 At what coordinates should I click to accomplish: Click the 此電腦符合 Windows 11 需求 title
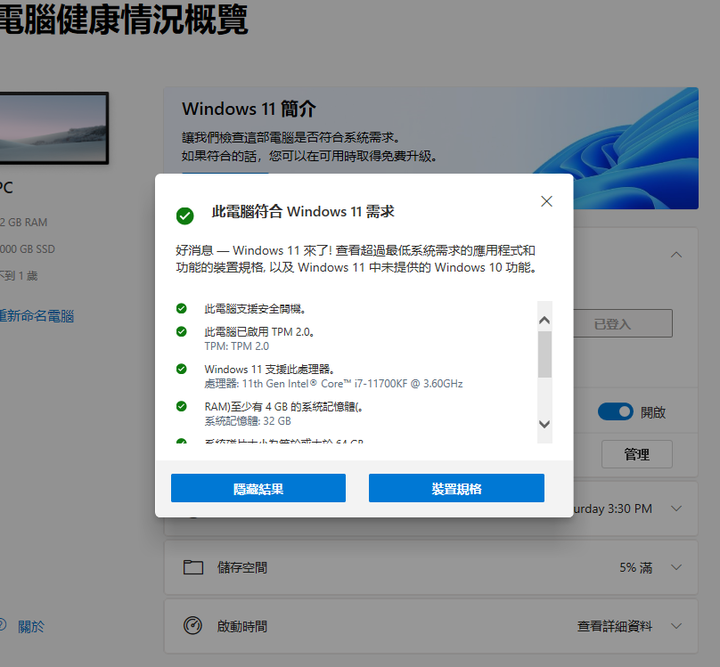(303, 212)
